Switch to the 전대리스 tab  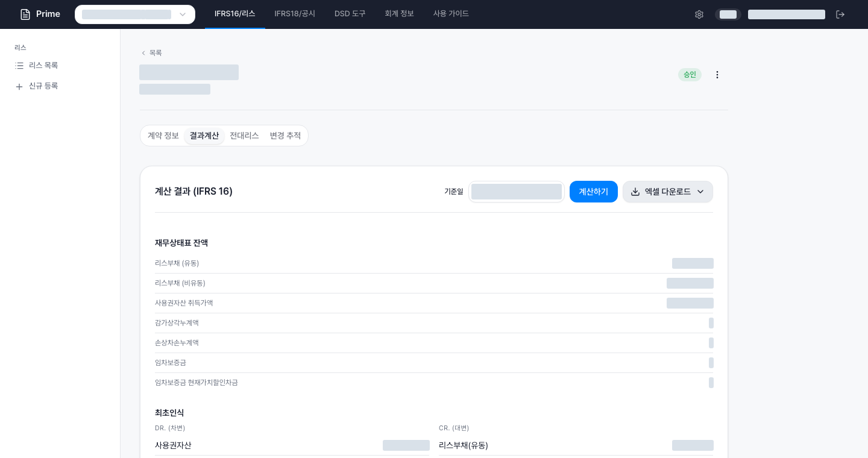point(244,136)
